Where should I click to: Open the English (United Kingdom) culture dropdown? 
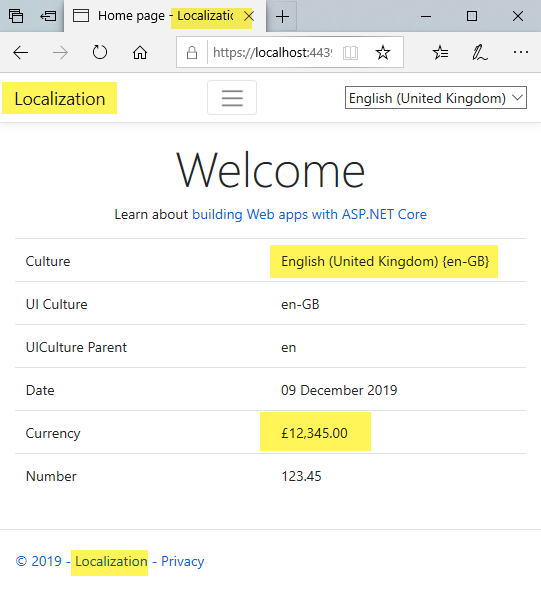click(x=436, y=98)
